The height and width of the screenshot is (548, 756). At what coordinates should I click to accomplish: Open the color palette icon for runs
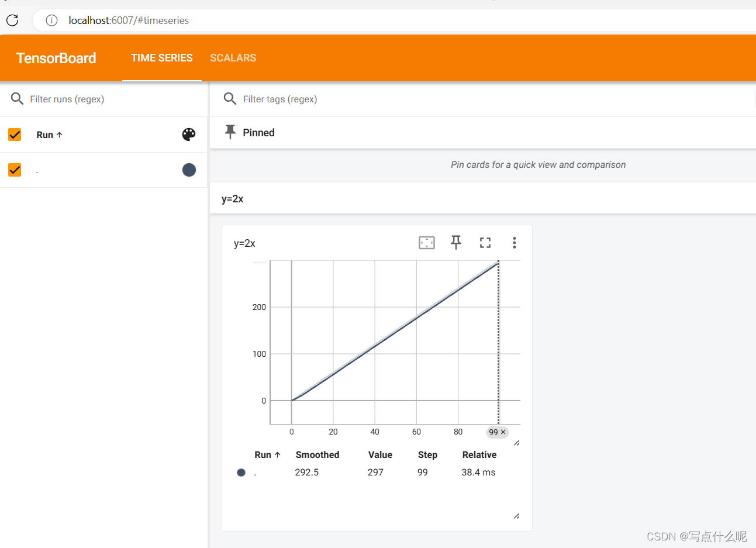coord(189,135)
